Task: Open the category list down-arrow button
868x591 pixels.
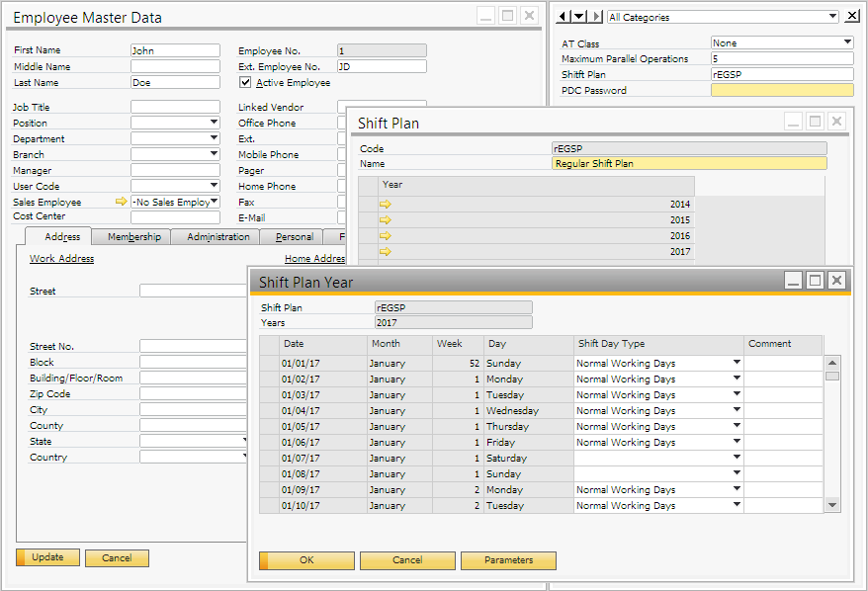Action: [579, 17]
